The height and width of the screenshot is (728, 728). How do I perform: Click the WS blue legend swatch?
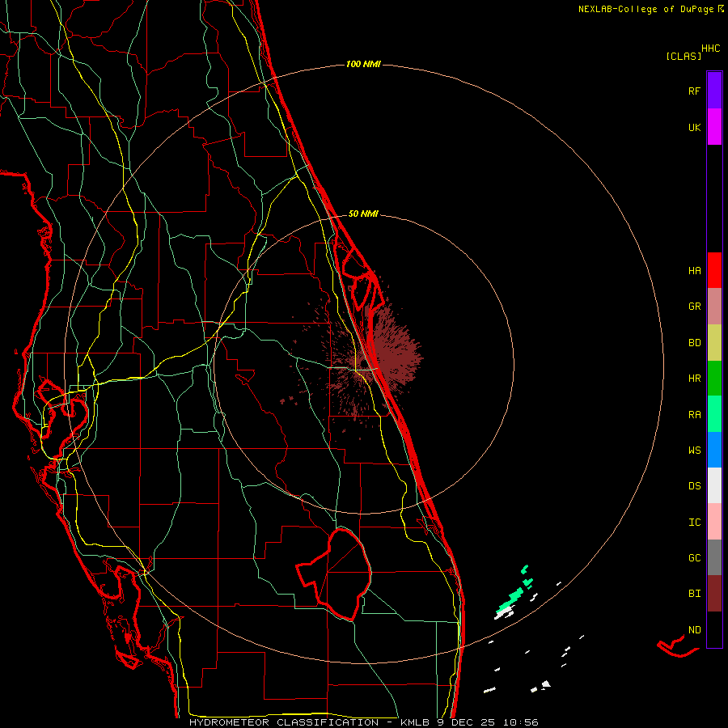click(714, 450)
